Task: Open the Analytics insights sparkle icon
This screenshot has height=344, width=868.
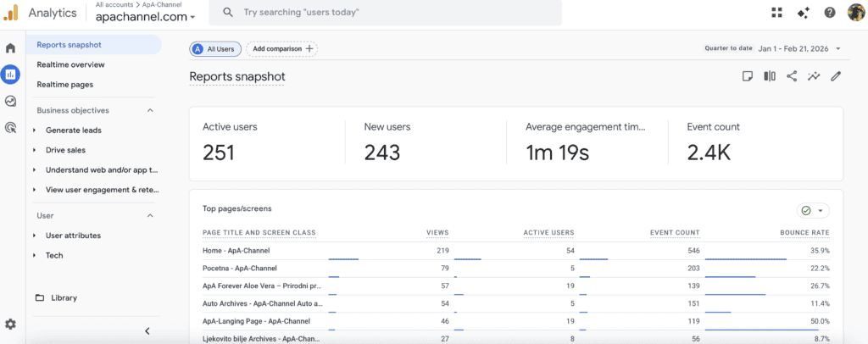Action: 804,13
